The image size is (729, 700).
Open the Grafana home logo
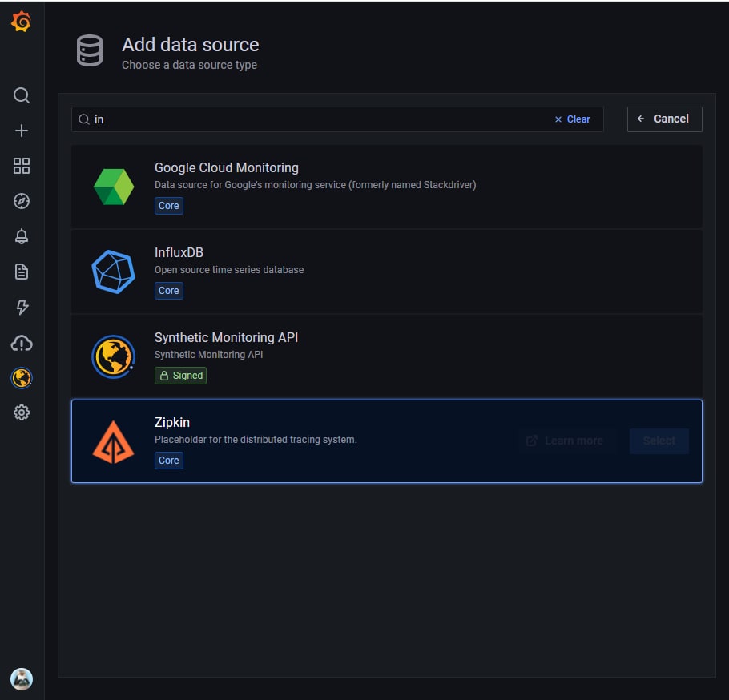[22, 22]
